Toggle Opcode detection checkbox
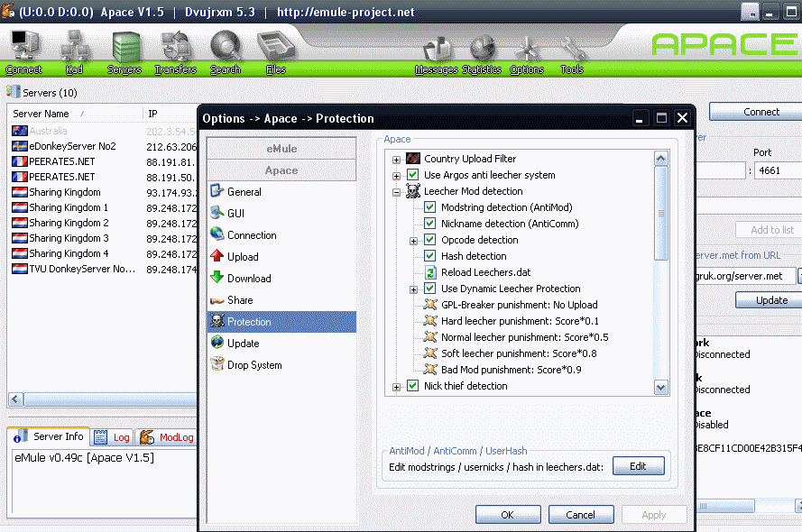 pyautogui.click(x=430, y=240)
